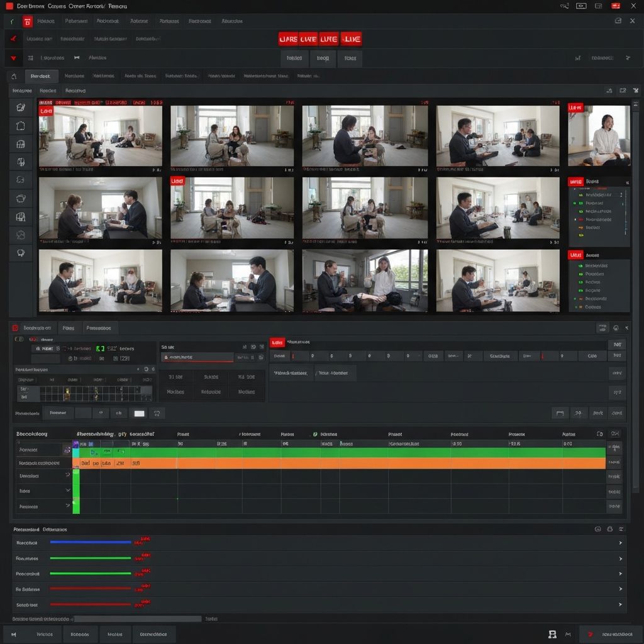Expand the blue bar row using its right arrow

click(x=621, y=543)
